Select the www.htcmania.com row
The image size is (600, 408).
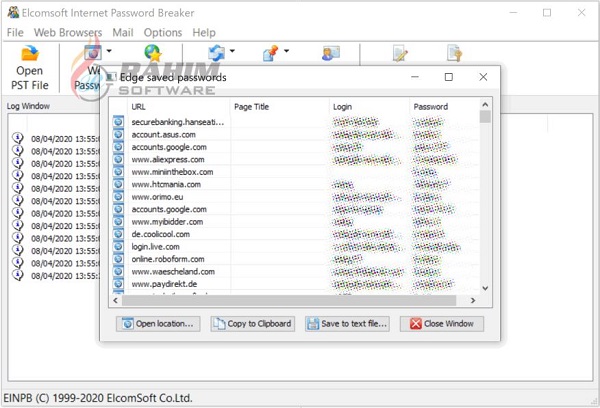click(x=295, y=184)
